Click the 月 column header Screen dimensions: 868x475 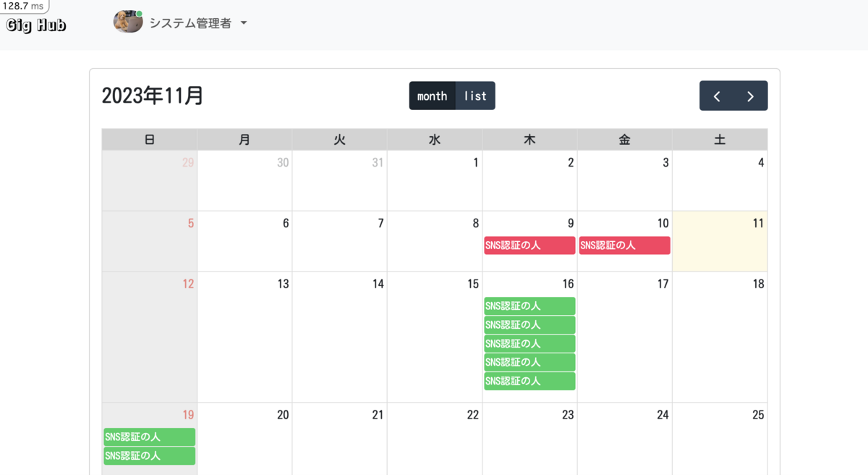244,140
